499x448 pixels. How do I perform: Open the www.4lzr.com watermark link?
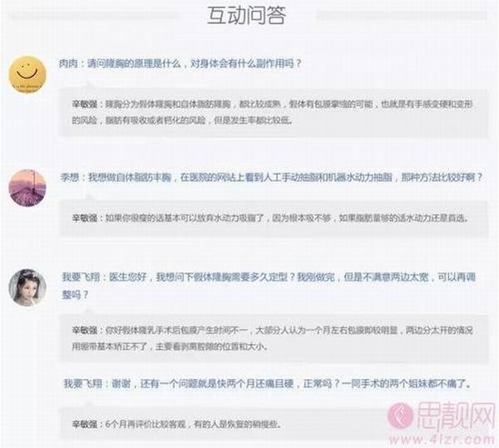tap(442, 440)
